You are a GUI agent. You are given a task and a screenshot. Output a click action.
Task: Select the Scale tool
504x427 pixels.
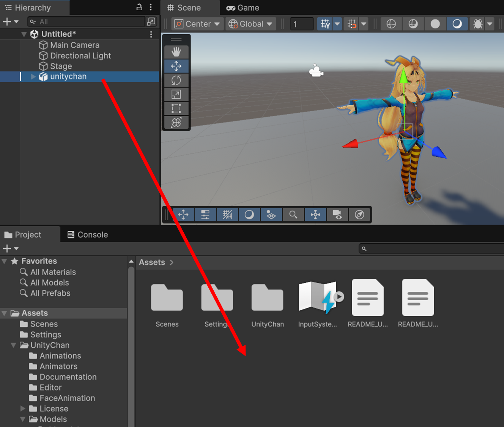pyautogui.click(x=176, y=94)
